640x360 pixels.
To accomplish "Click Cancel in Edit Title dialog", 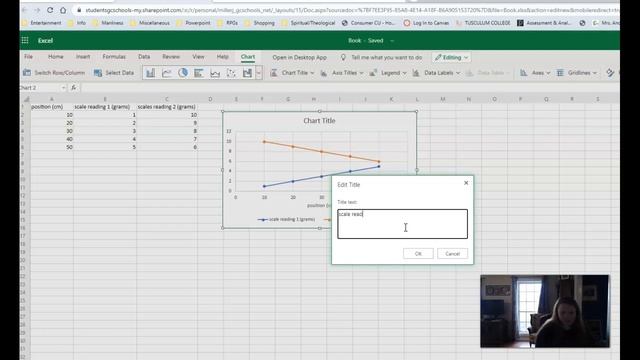I will tap(452, 253).
